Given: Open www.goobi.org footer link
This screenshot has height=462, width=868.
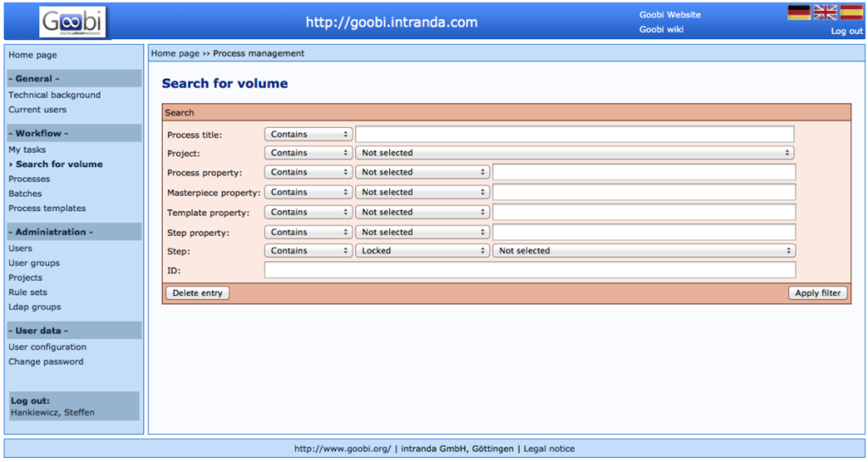Looking at the screenshot, I should 342,448.
